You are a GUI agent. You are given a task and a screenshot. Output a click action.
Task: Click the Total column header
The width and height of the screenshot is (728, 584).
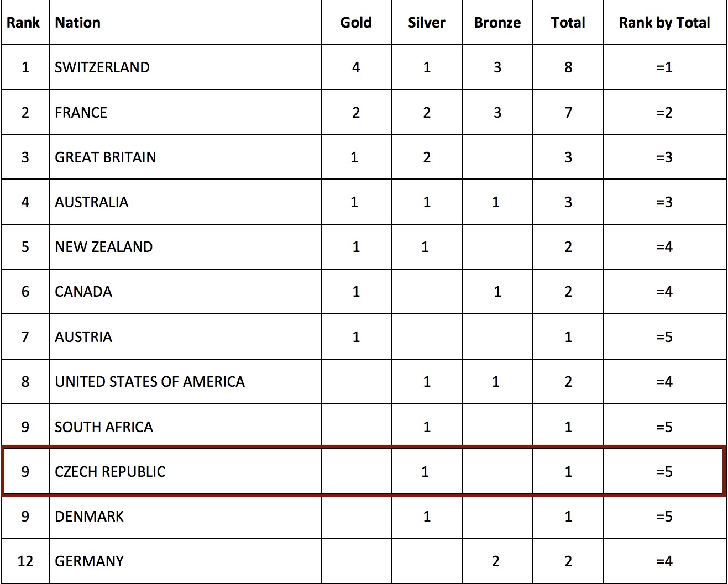point(568,22)
